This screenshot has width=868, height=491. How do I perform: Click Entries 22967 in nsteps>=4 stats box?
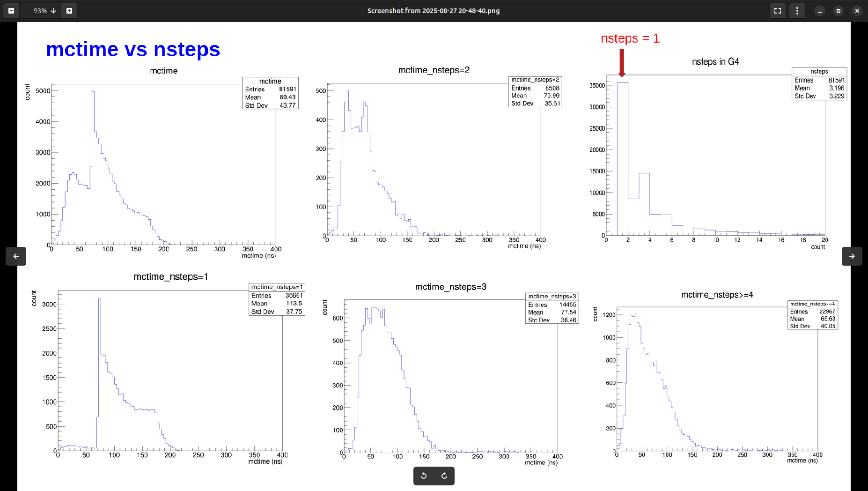coord(813,312)
